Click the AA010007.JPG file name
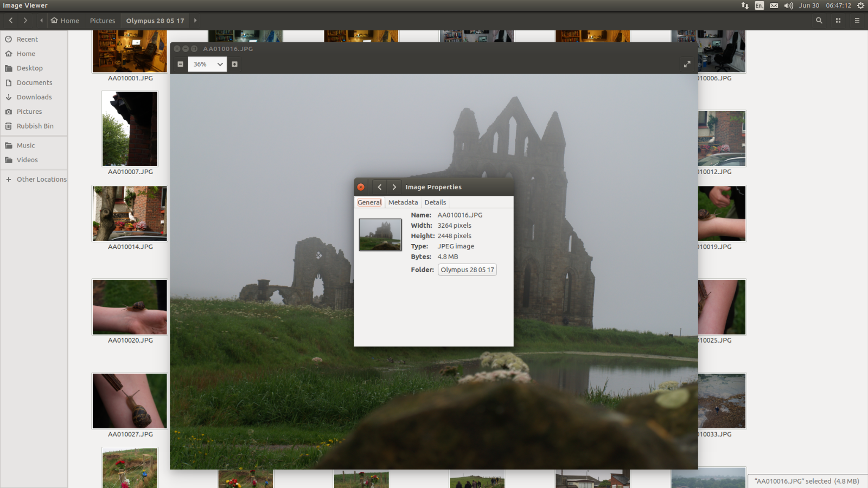Viewport: 868px width, 488px height. (130, 172)
